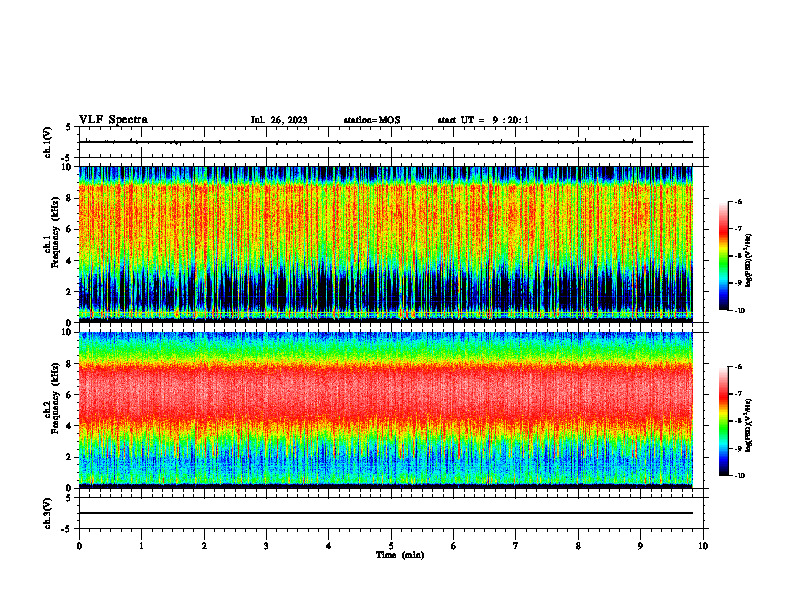Click the "8" frequency tick of ch.1 spectrogram
This screenshot has height=612, width=792.
(x=69, y=198)
